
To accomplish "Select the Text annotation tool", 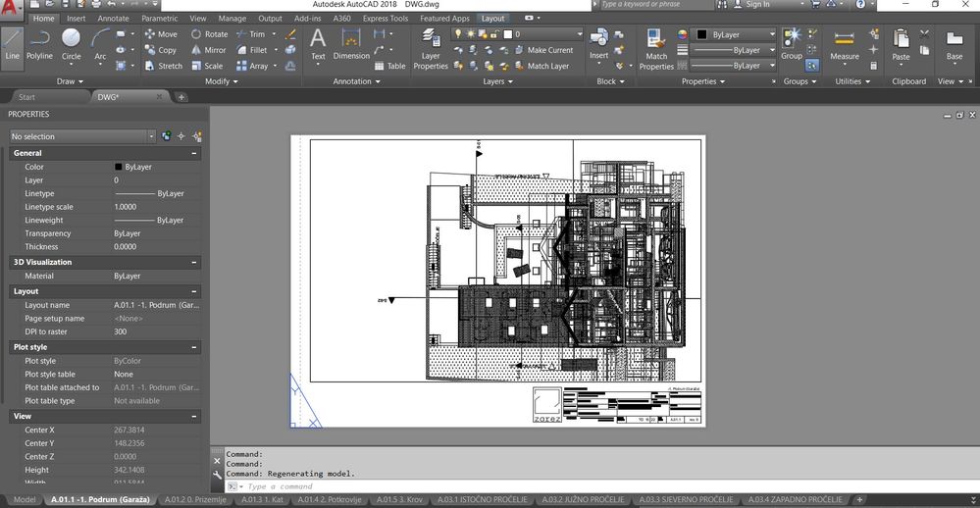I will (x=318, y=44).
